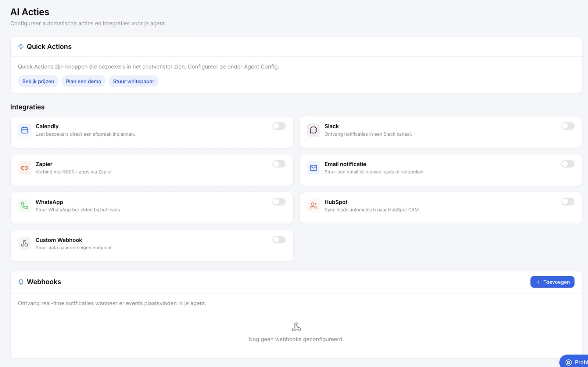
Task: Click the Integraties section heading
Action: click(x=27, y=107)
